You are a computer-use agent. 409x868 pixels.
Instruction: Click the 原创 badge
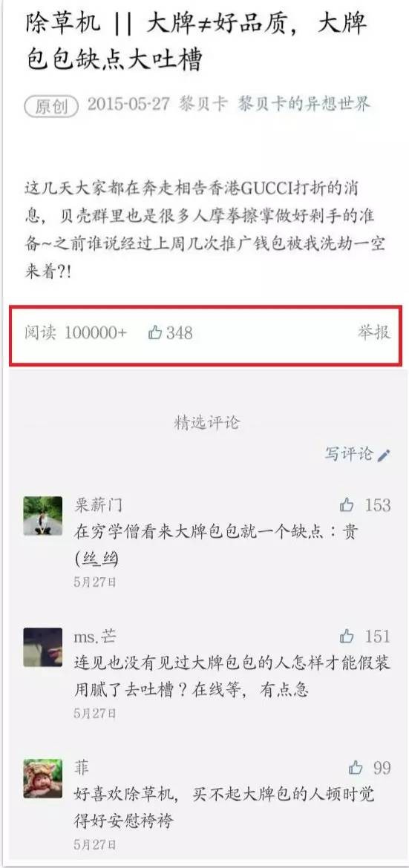pyautogui.click(x=51, y=106)
